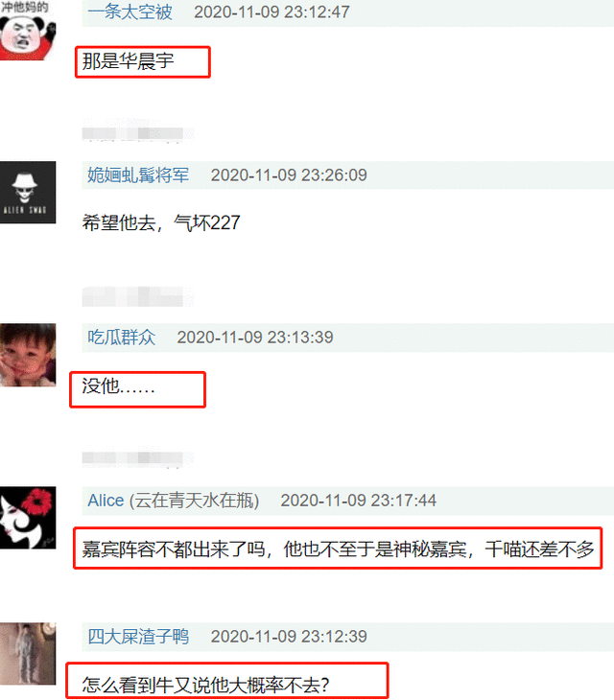Image resolution: width=614 pixels, height=700 pixels.
Task: Click the child face avatar
Action: [x=28, y=355]
